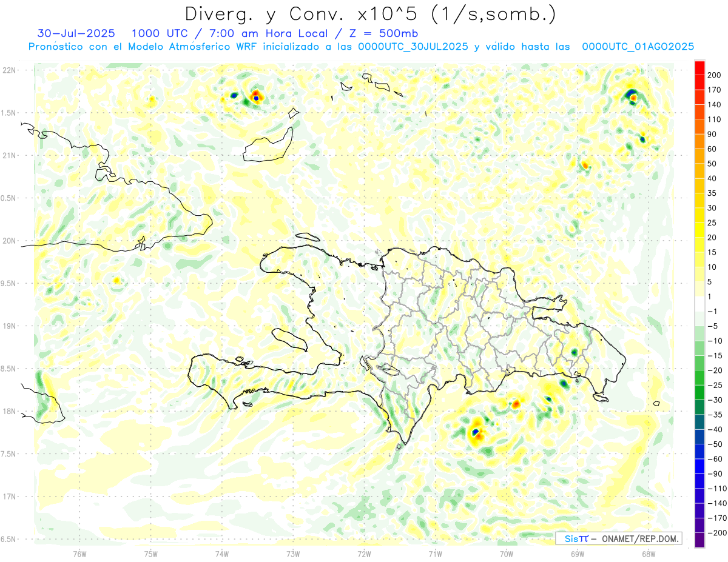Click the latitude label "0.5N"
Screen dimensions: 728x562
(x=9, y=198)
